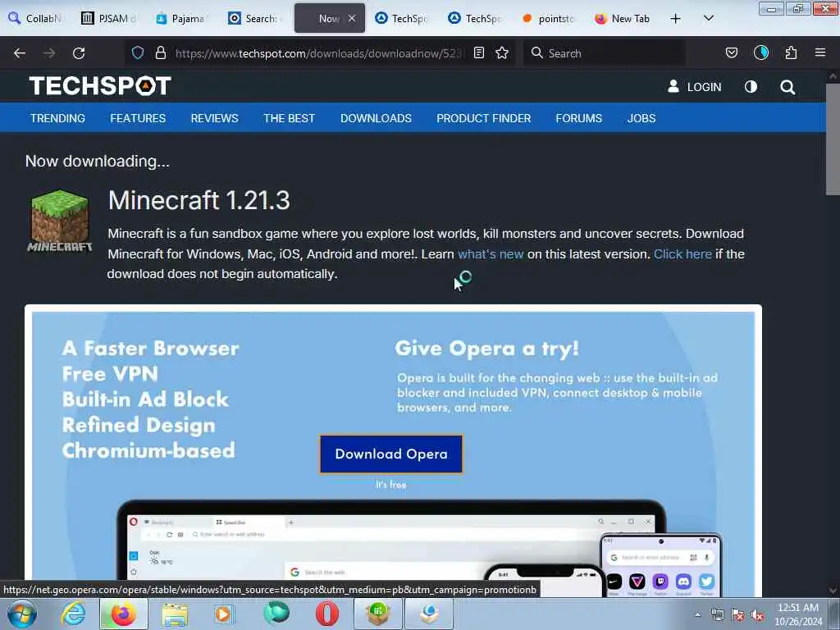Expand the list all tabs chevron
This screenshot has width=840, height=630.
click(708, 18)
